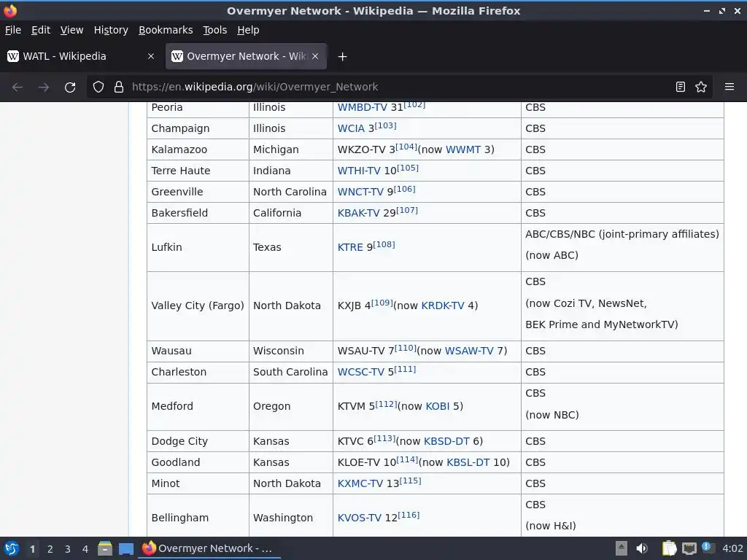
Task: Open the View menu
Action: tap(71, 30)
